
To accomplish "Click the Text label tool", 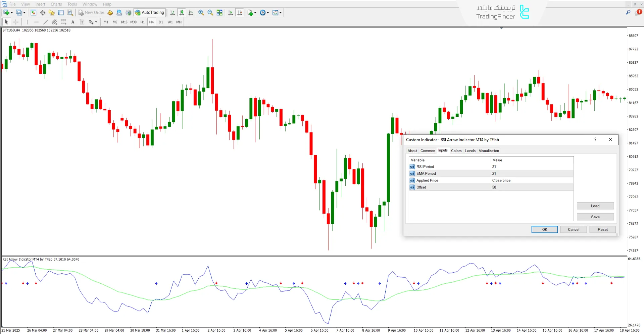I will pyautogui.click(x=82, y=22).
